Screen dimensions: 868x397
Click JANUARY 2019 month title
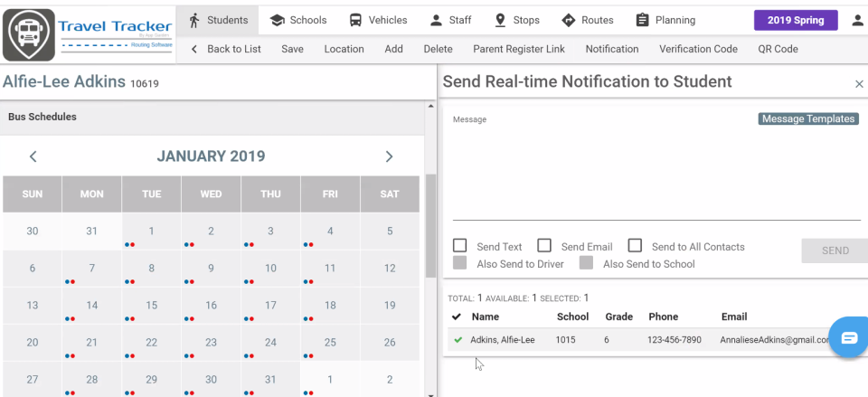click(x=211, y=156)
